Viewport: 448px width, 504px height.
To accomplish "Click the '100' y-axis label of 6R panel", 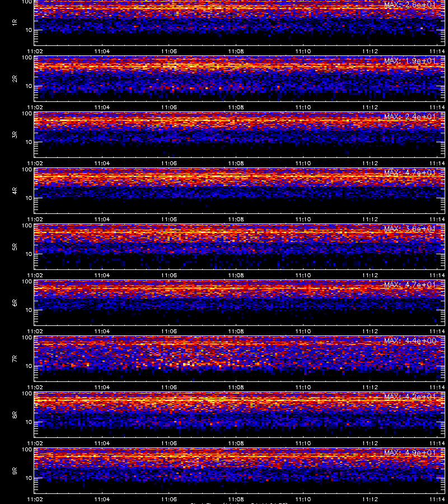I will [x=27, y=282].
